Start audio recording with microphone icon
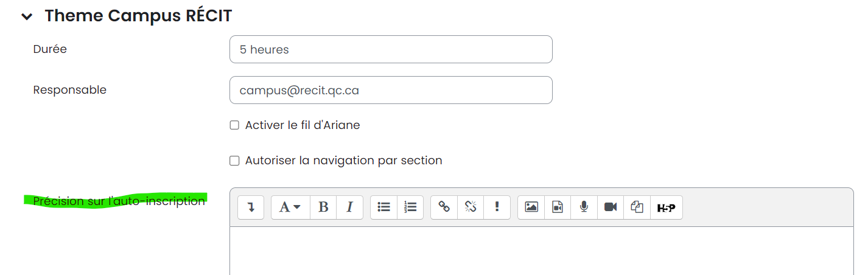This screenshot has width=868, height=275. [x=584, y=207]
